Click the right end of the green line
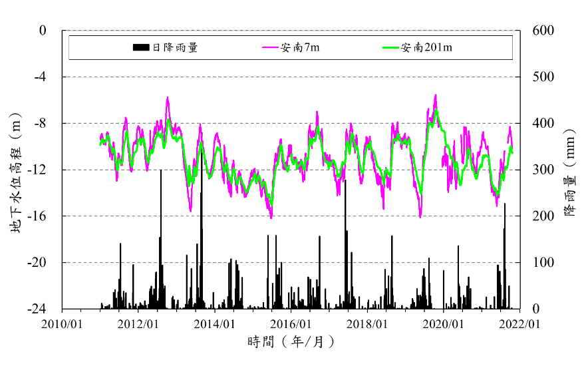The height and width of the screenshot is (384, 588). point(512,153)
